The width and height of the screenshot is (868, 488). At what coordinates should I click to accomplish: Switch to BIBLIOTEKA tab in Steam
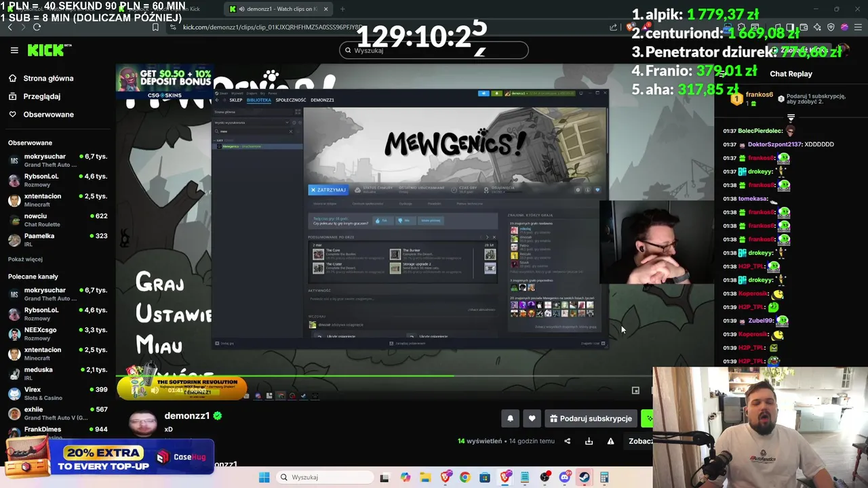pyautogui.click(x=259, y=100)
